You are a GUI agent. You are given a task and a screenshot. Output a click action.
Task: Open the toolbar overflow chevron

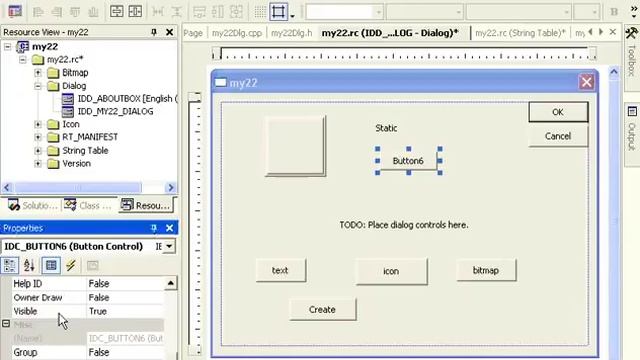[633, 11]
